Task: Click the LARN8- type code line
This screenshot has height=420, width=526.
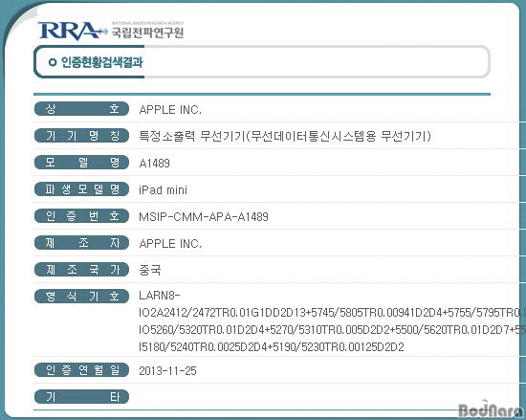Action: point(160,296)
